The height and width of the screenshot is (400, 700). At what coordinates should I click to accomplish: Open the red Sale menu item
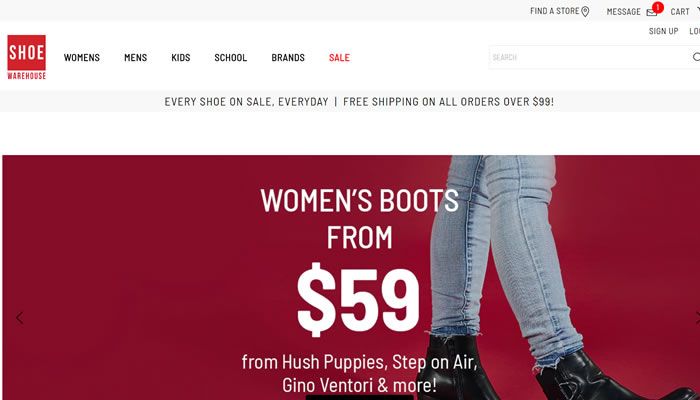339,58
